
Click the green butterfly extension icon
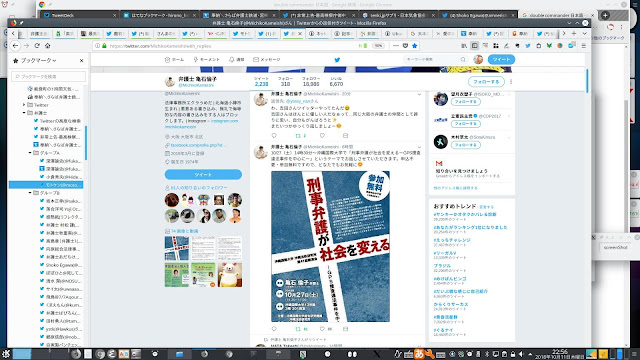click(x=549, y=46)
